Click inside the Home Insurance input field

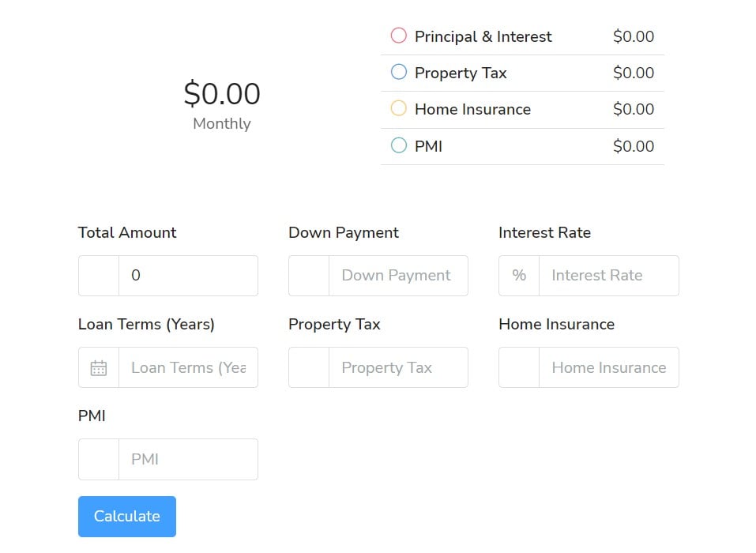608,367
